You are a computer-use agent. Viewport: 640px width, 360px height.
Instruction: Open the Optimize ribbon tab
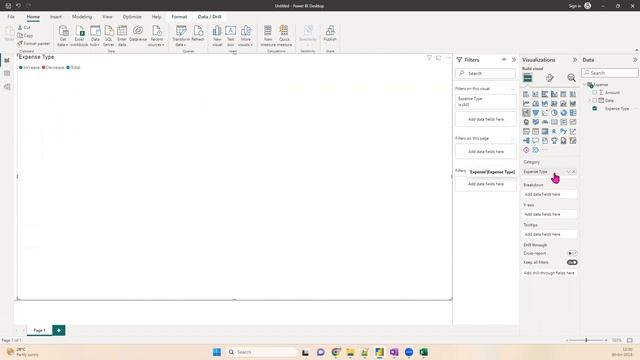click(x=132, y=17)
